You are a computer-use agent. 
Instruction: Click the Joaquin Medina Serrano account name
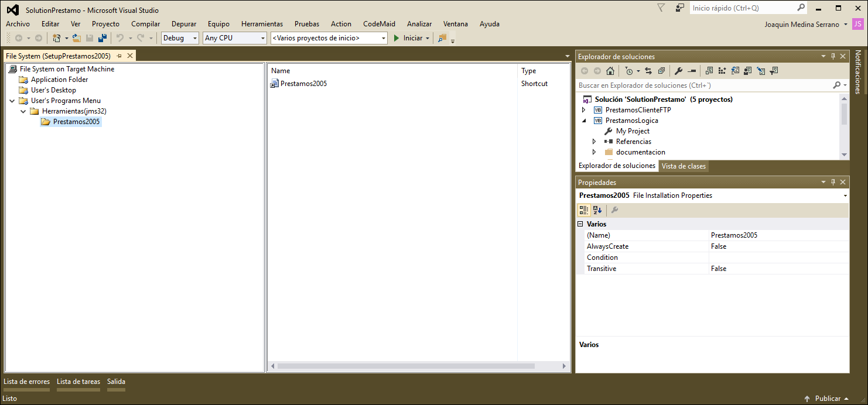(x=802, y=24)
